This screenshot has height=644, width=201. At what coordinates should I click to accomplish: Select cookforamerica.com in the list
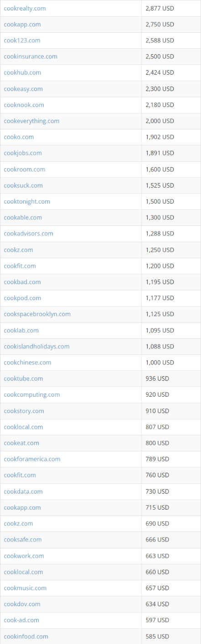(32, 459)
